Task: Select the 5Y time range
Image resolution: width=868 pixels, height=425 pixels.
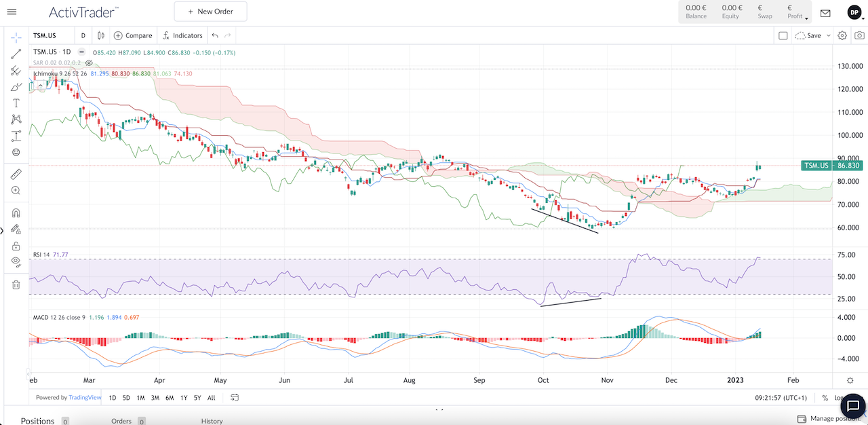Action: (197, 398)
